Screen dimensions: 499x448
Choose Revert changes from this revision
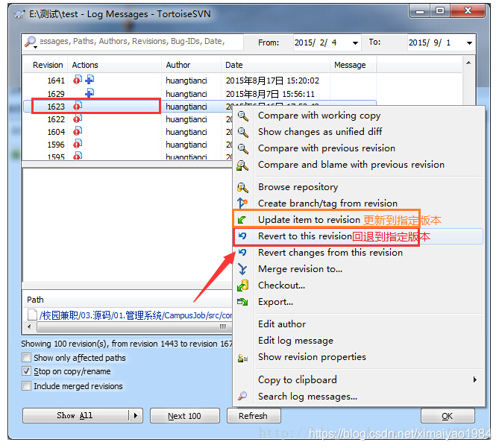click(330, 253)
